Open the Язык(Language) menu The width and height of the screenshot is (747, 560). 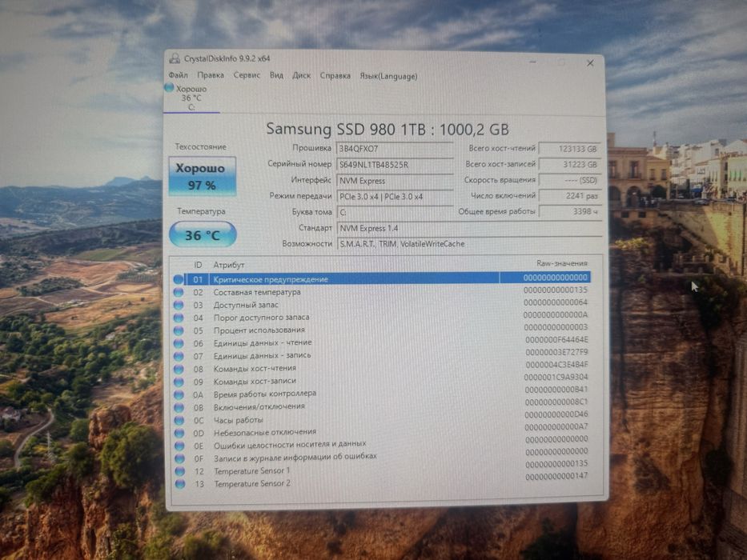tap(388, 76)
